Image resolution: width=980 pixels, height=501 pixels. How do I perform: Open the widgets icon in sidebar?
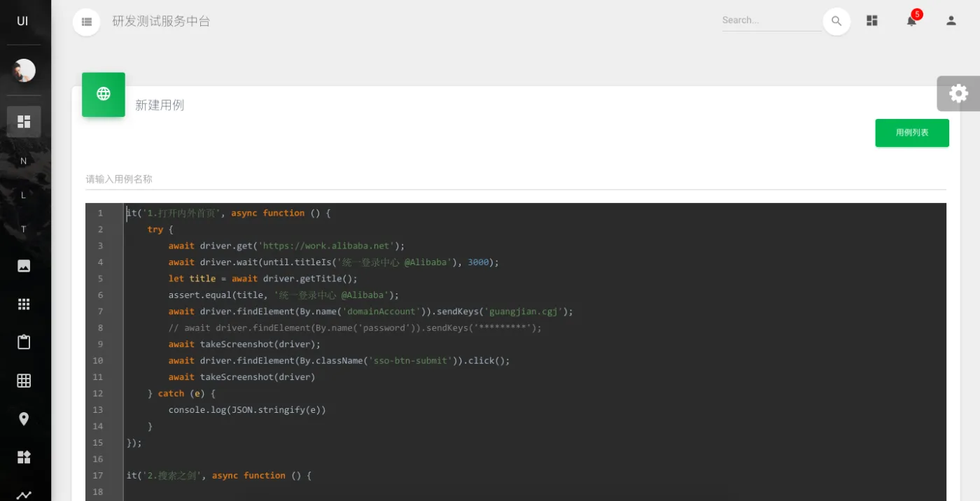(24, 457)
